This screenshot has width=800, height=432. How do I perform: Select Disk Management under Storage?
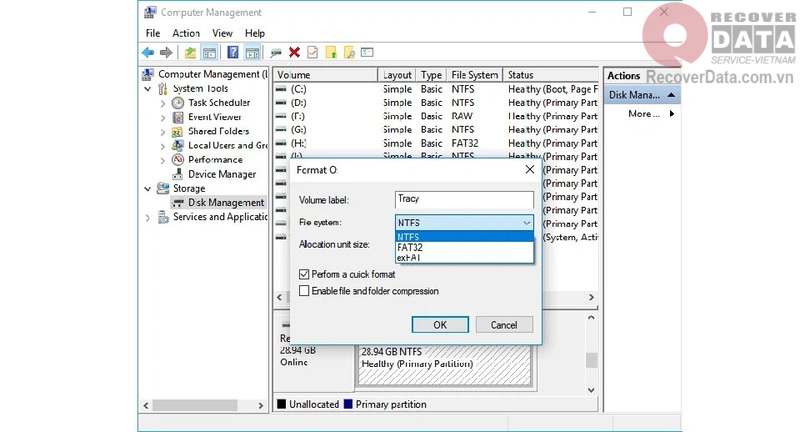[226, 202]
